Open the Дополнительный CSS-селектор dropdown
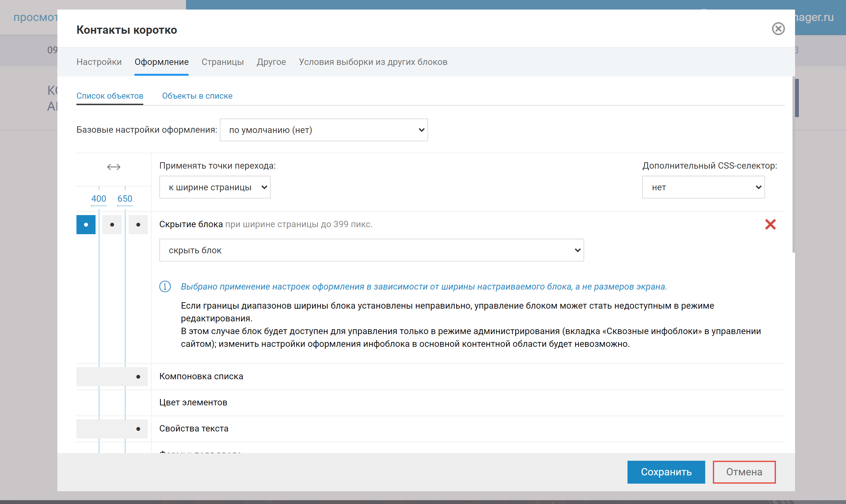Image resolution: width=846 pixels, height=504 pixels. coord(703,187)
